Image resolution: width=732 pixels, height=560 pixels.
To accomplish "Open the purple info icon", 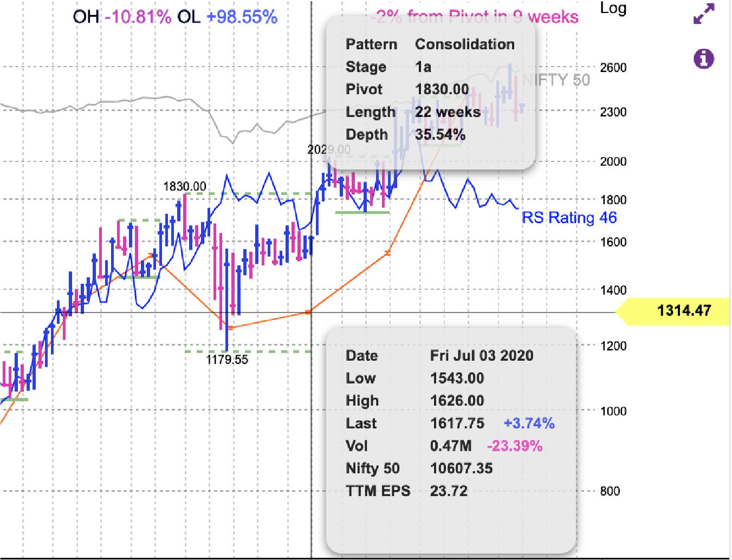I will point(703,57).
